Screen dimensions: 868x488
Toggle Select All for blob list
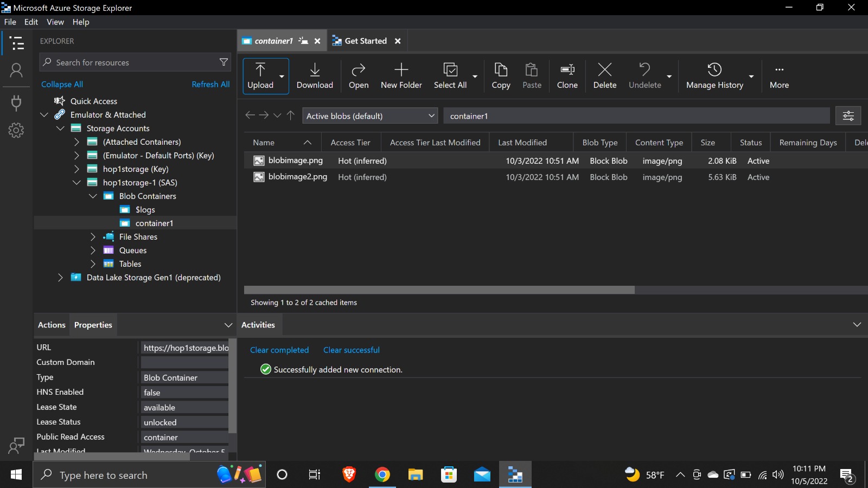451,76
